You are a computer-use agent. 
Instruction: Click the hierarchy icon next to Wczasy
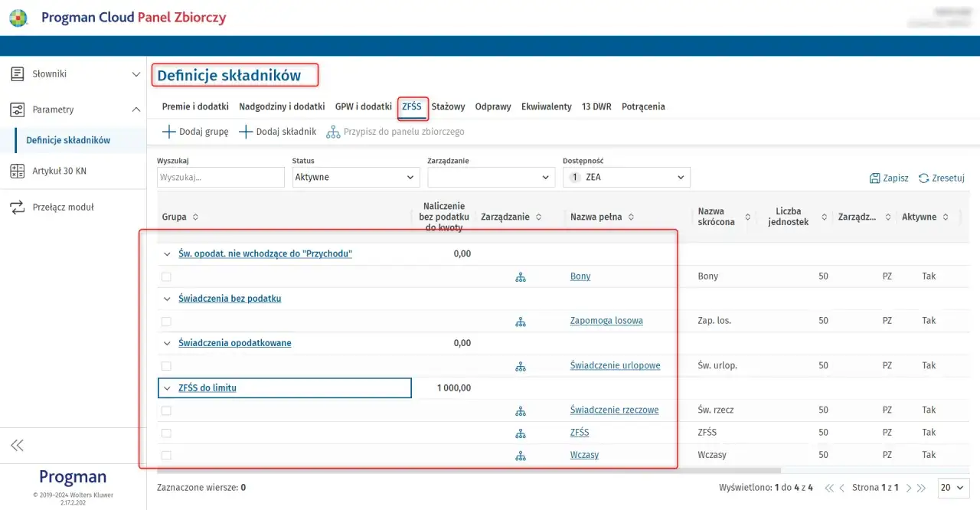[x=521, y=456]
